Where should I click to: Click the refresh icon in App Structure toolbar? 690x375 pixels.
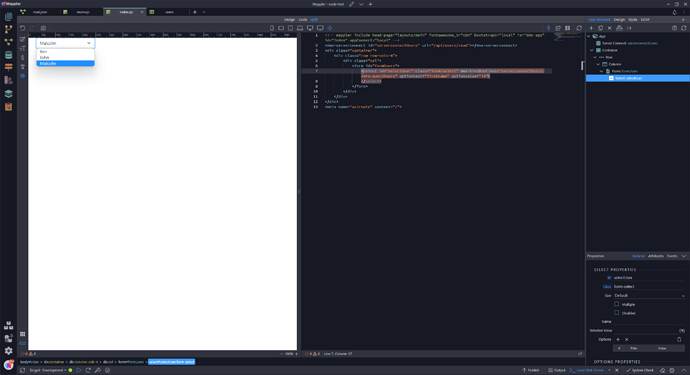pyautogui.click(x=683, y=28)
